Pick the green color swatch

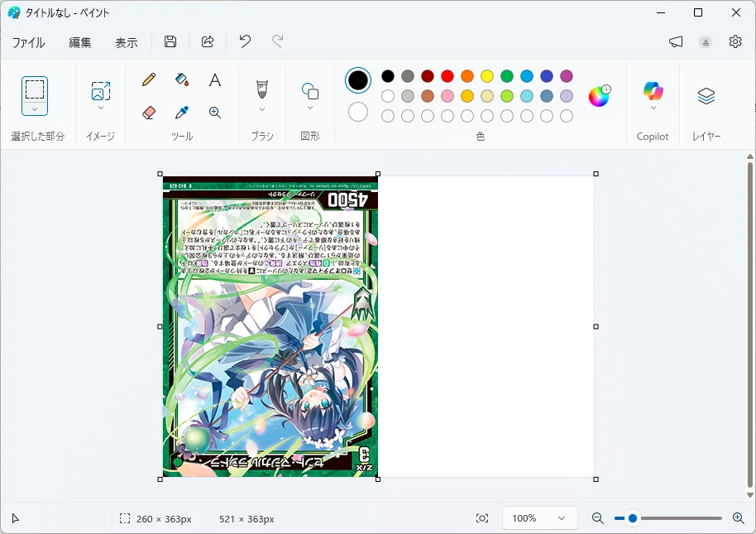507,76
